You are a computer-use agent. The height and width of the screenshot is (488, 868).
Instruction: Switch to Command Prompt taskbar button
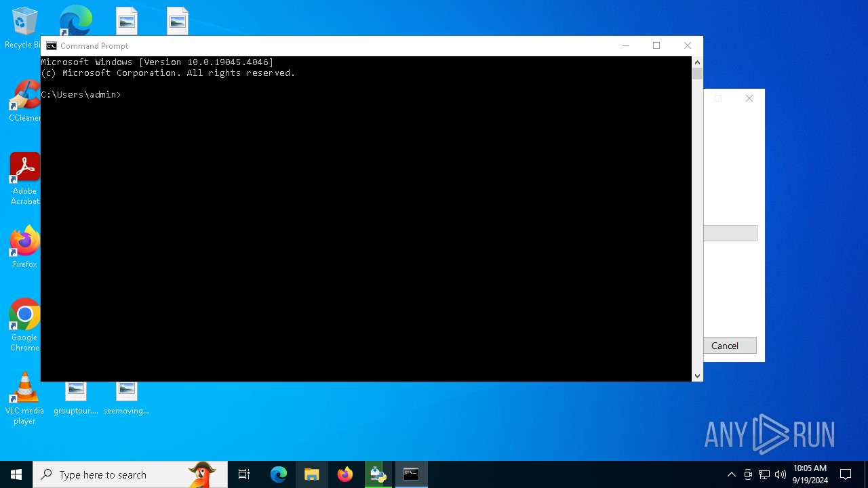pyautogui.click(x=412, y=474)
